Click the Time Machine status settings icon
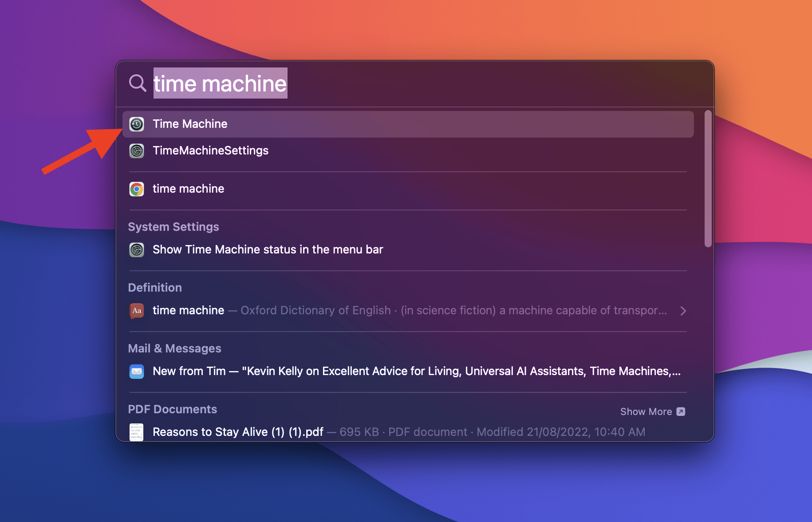The image size is (812, 522). point(137,249)
